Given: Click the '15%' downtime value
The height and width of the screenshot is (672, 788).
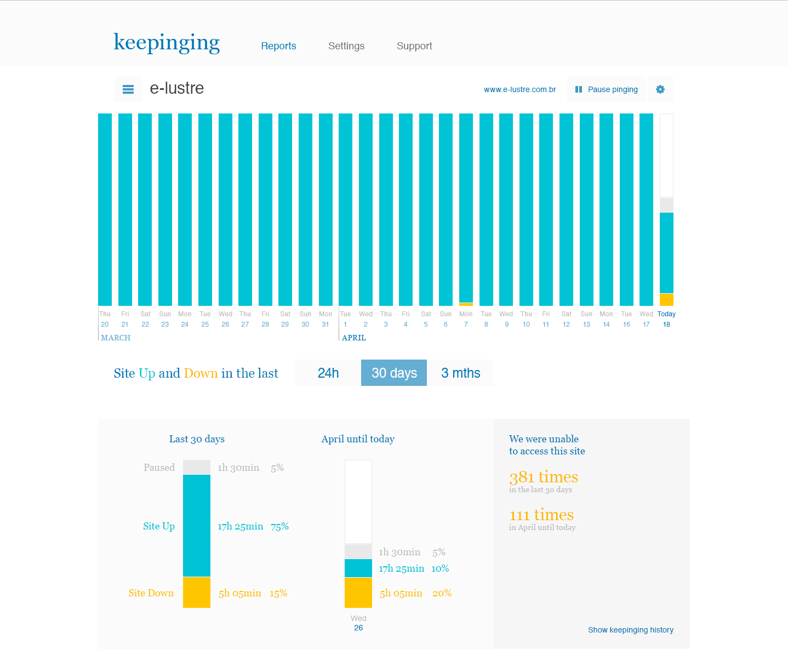Looking at the screenshot, I should [x=278, y=593].
